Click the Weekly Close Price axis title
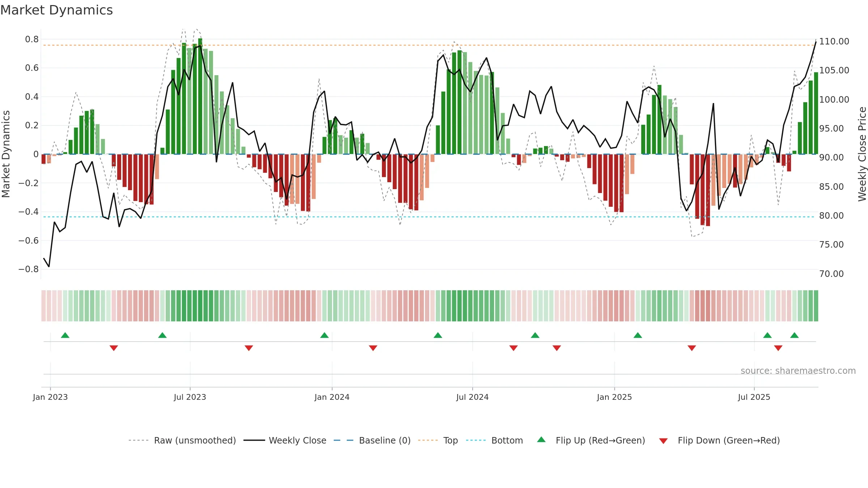Image resolution: width=868 pixels, height=488 pixels. point(862,154)
